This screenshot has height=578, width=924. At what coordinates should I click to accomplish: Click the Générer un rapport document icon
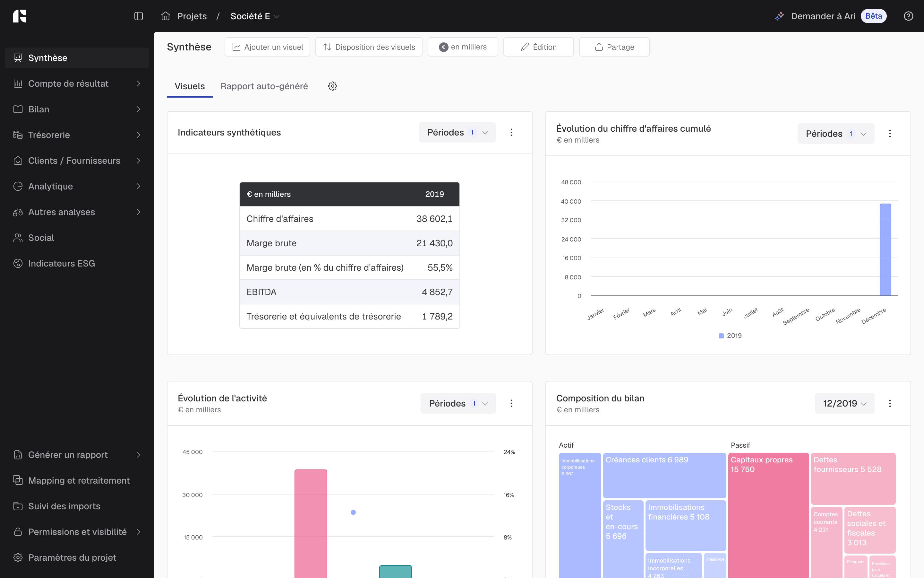18,454
